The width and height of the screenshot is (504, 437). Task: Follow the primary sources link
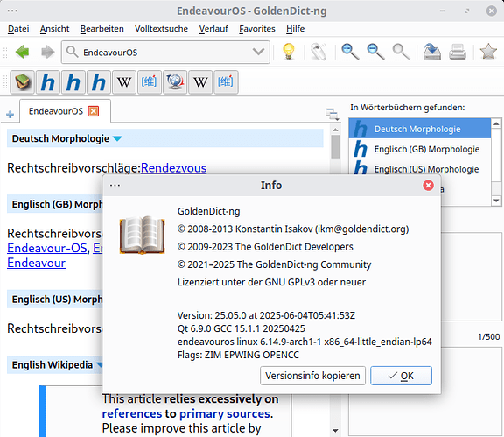[x=225, y=413]
